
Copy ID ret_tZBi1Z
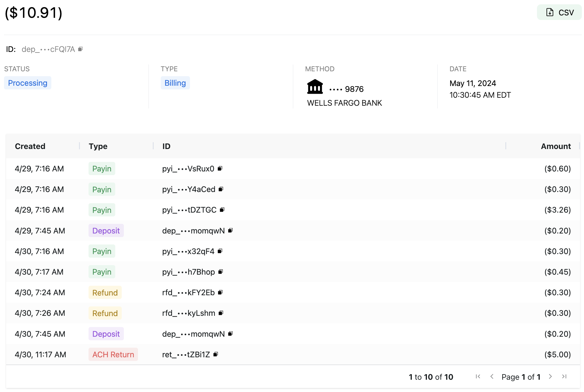coord(216,355)
